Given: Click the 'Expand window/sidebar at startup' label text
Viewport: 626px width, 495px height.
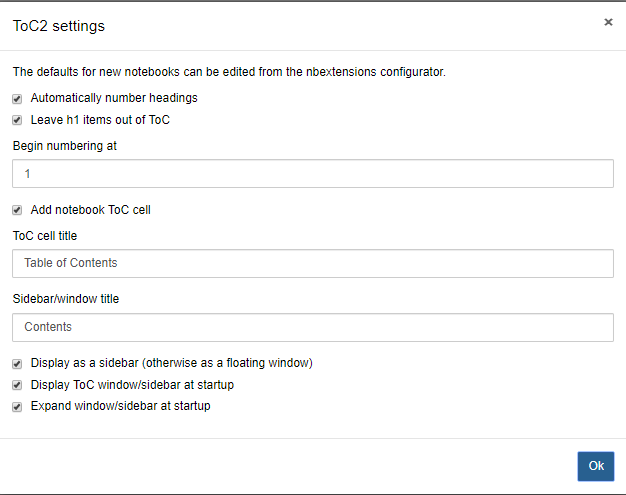Looking at the screenshot, I should [120, 407].
